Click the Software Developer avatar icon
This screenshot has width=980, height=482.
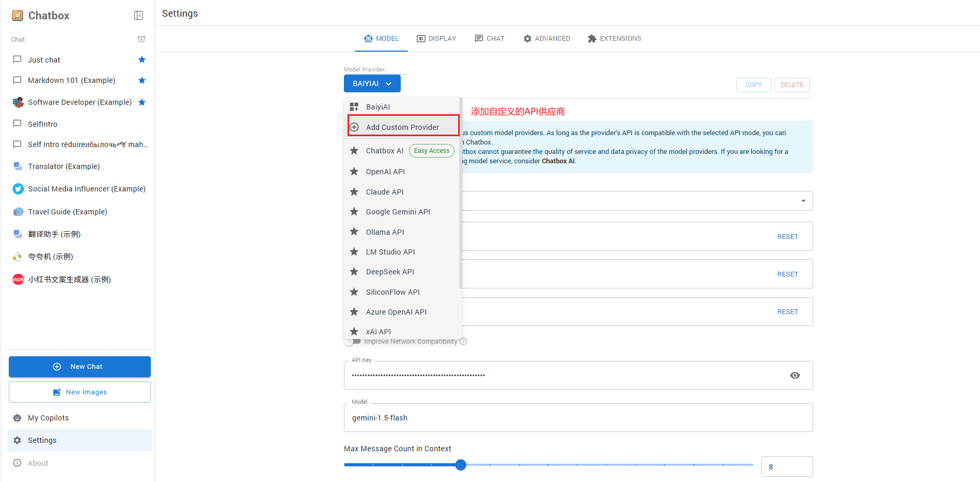click(x=18, y=102)
